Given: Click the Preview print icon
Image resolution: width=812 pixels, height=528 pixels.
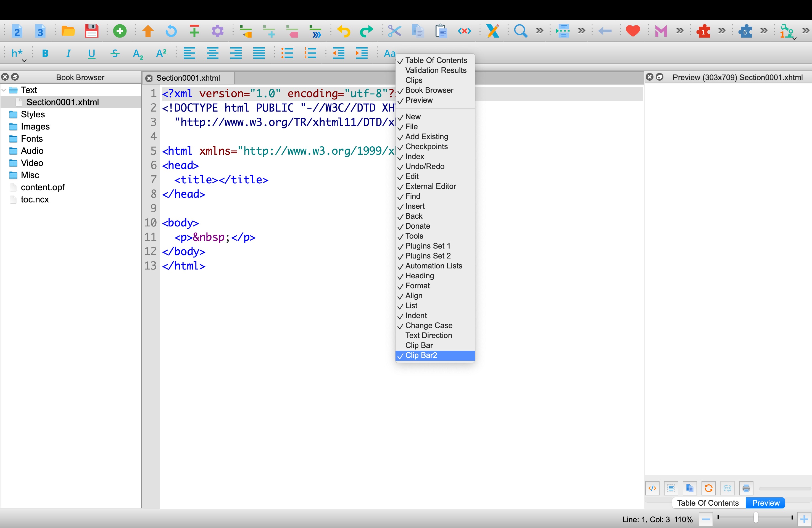Looking at the screenshot, I should (746, 488).
